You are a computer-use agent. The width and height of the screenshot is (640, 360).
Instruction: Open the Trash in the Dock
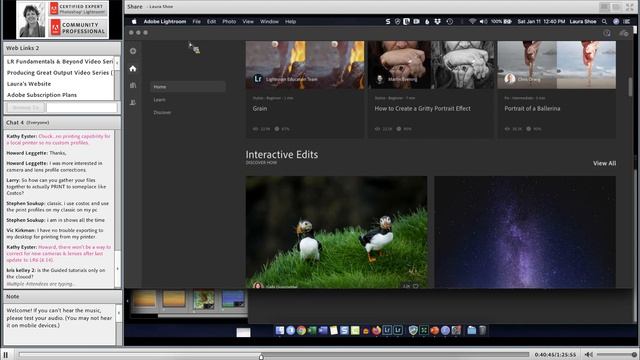(x=482, y=330)
